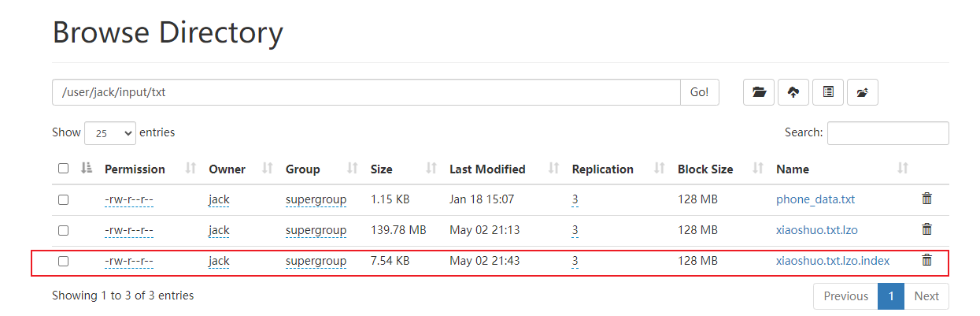The height and width of the screenshot is (316, 980).
Task: Open the Show entries count dropdown
Action: [x=110, y=133]
